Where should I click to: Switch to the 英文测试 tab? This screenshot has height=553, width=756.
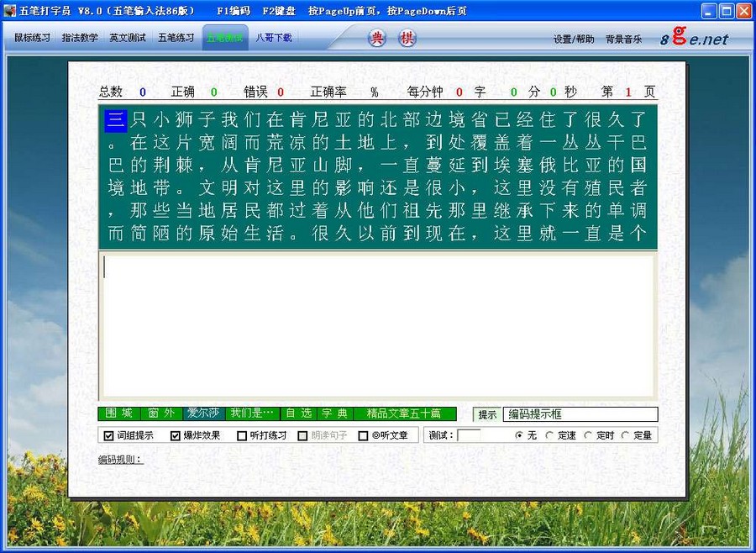pyautogui.click(x=125, y=37)
